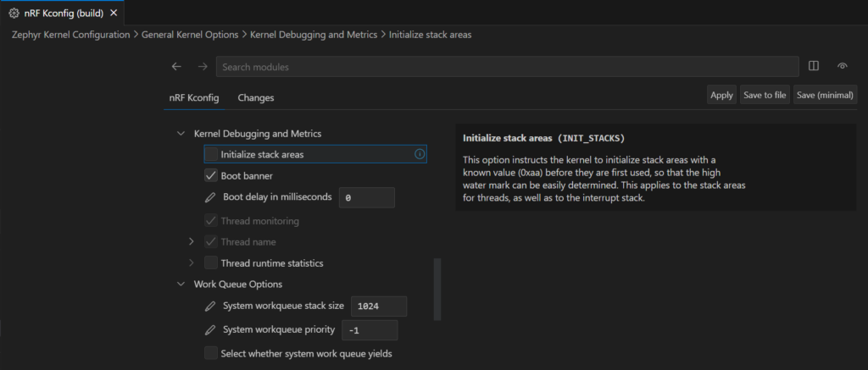Click the Apply button
Screen dimensions: 868x370
[721, 95]
